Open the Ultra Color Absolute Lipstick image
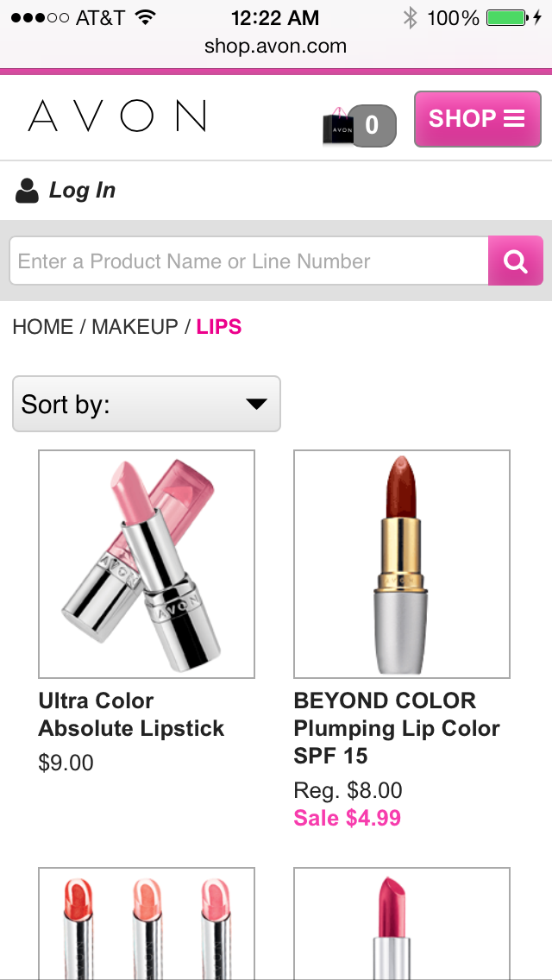This screenshot has height=980, width=552. (x=147, y=564)
